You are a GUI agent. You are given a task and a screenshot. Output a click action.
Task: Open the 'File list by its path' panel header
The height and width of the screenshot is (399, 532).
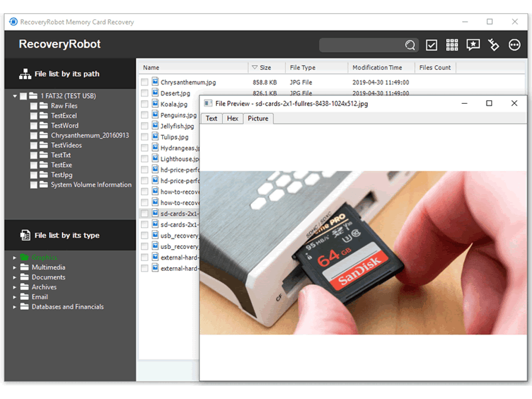tap(70, 74)
